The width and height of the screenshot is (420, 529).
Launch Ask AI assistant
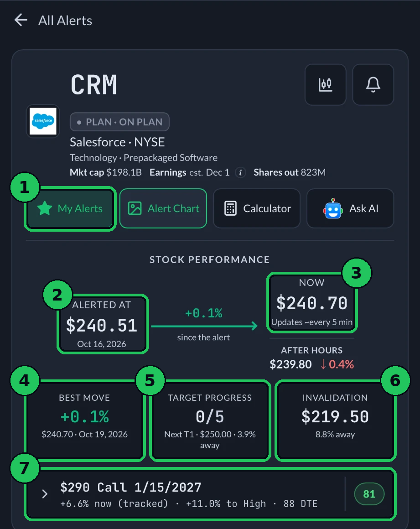(x=350, y=208)
